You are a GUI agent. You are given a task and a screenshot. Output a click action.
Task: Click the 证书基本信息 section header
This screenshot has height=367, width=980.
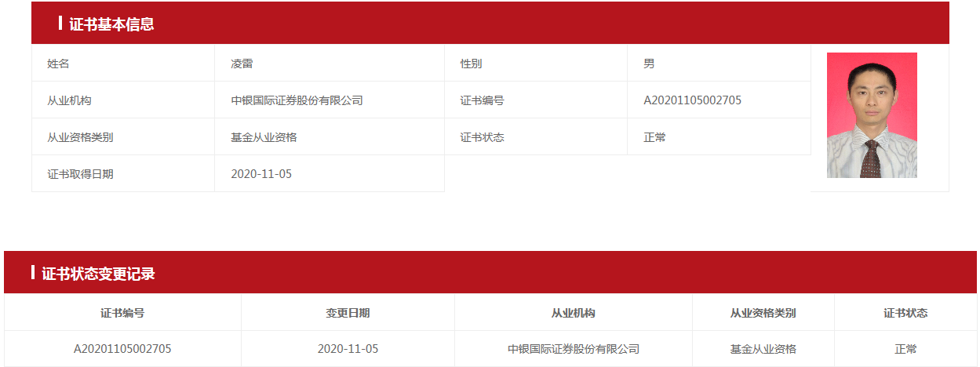(x=111, y=24)
